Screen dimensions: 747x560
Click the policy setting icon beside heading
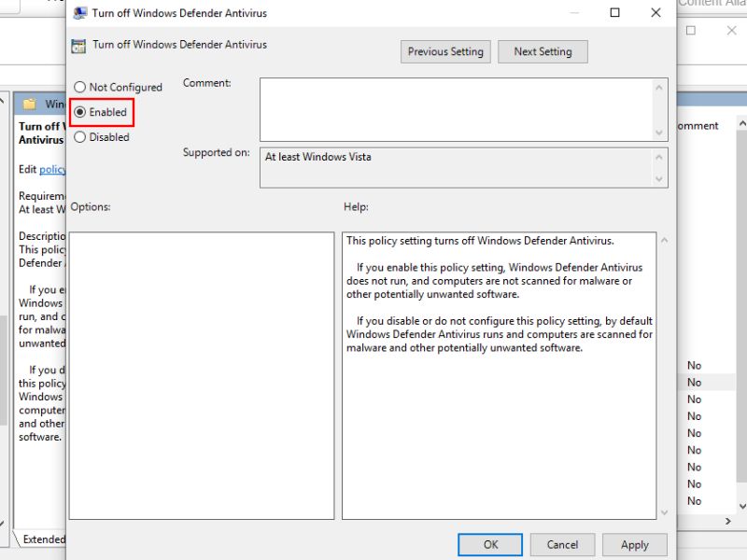pos(78,46)
